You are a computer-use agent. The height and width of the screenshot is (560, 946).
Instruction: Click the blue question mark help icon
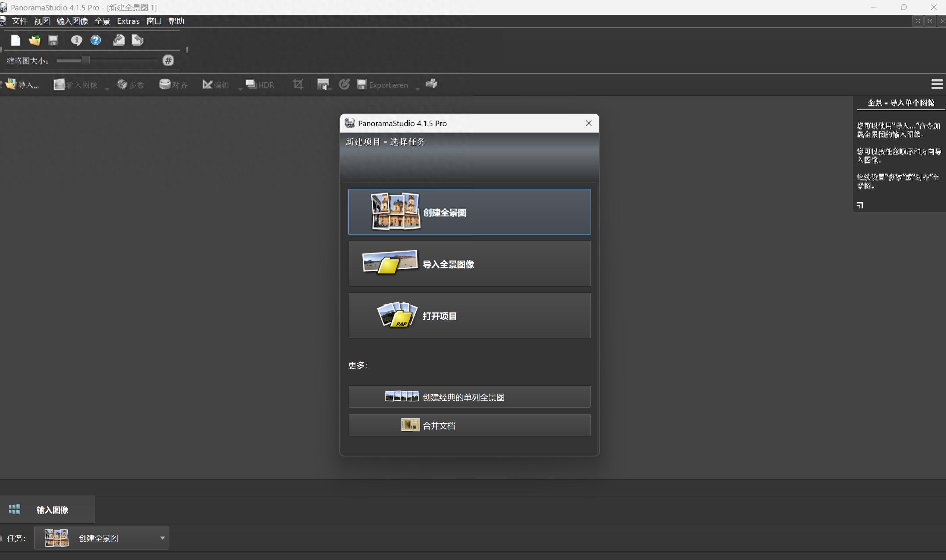point(96,40)
